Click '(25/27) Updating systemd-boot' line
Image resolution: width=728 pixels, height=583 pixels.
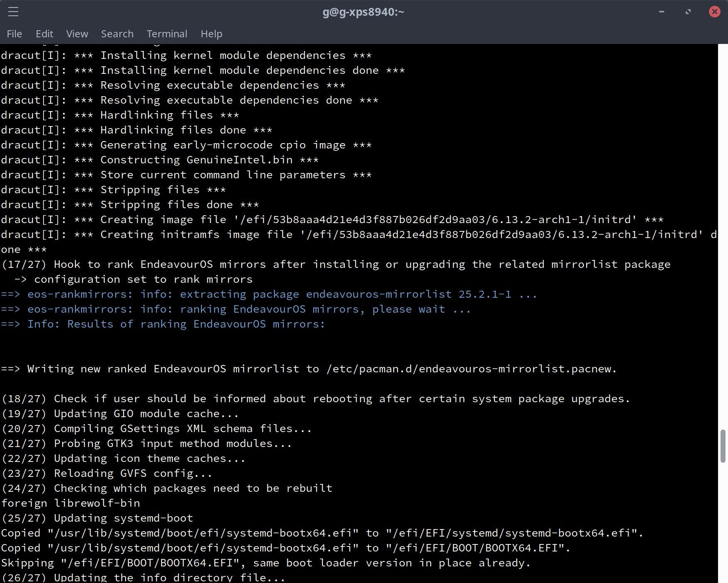pos(97,518)
